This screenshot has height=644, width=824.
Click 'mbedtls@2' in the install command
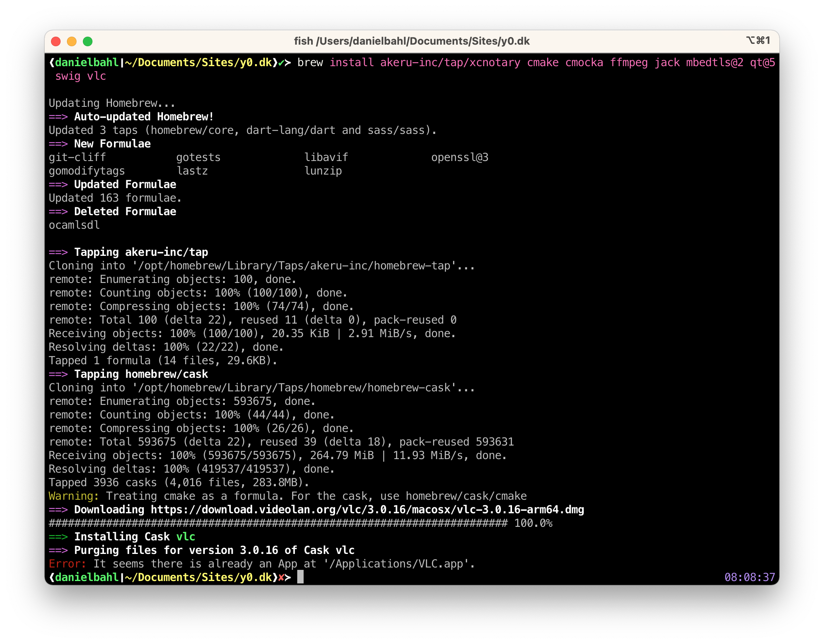tap(715, 63)
